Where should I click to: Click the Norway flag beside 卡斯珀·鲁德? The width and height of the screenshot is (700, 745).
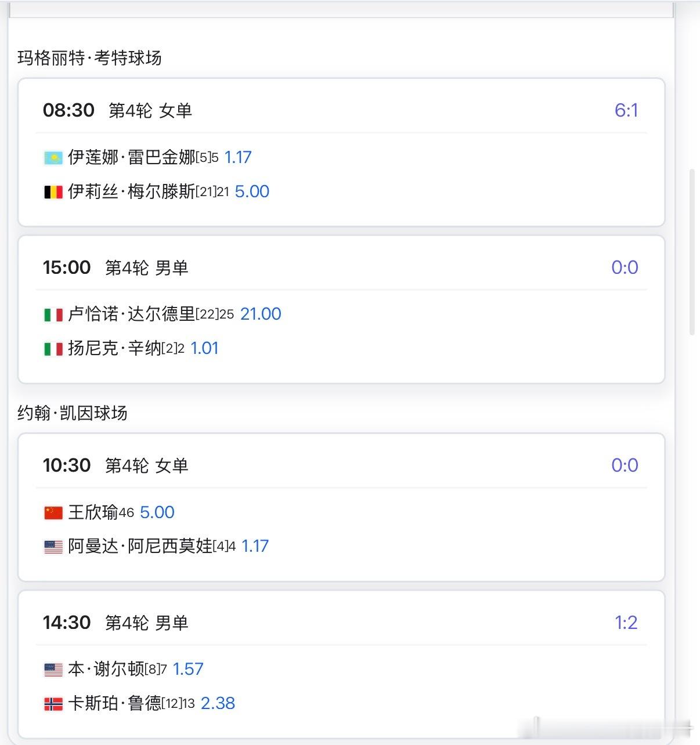point(53,703)
